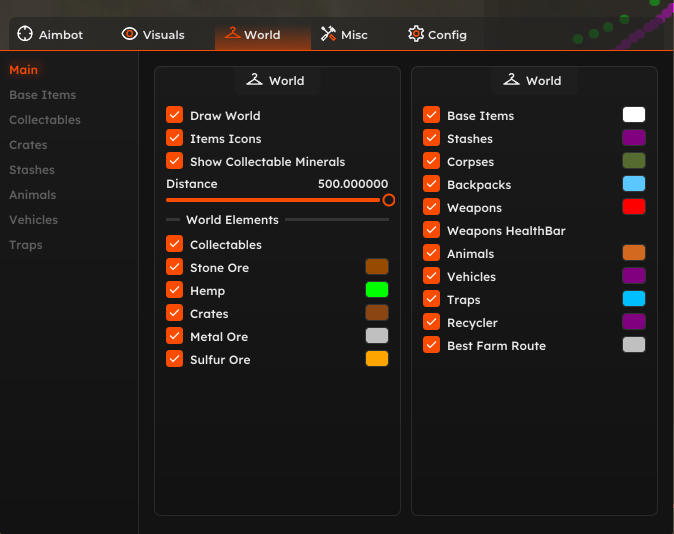This screenshot has width=674, height=534.
Task: Pick the red Weapons color swatch
Action: [x=634, y=207]
